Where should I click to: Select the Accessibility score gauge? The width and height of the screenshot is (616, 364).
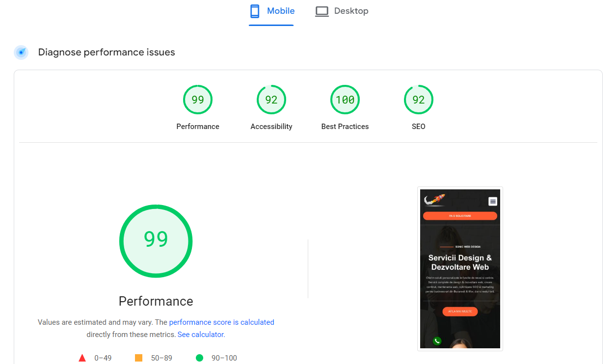pos(271,100)
